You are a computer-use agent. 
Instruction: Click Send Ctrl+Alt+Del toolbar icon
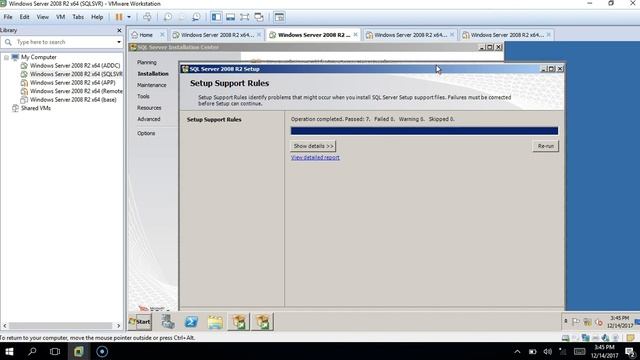point(147,17)
